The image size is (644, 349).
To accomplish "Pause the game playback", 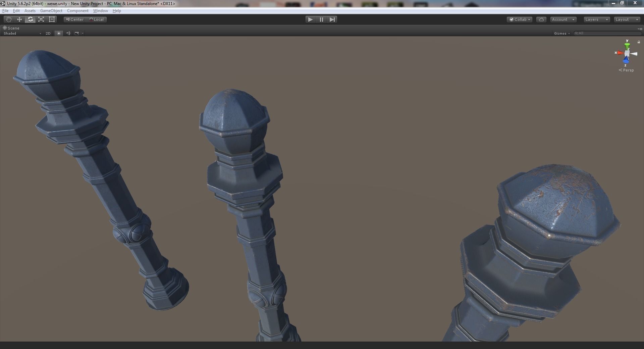I will (321, 19).
